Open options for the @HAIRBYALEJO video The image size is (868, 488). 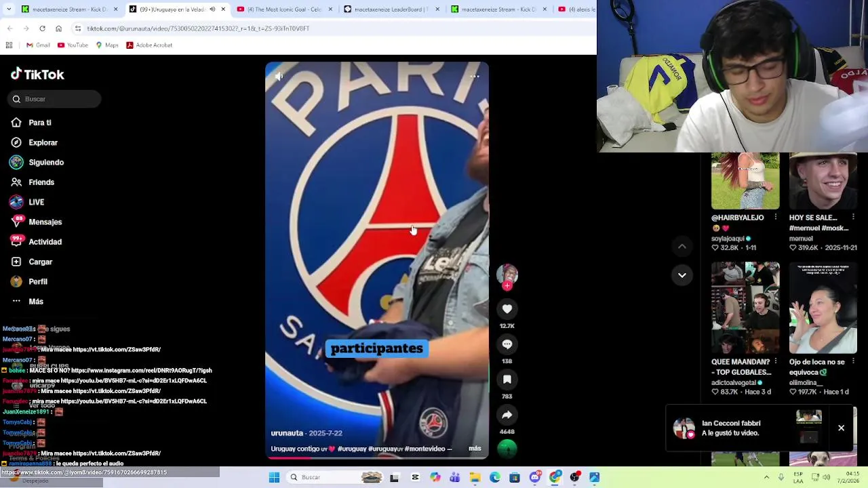pyautogui.click(x=775, y=218)
